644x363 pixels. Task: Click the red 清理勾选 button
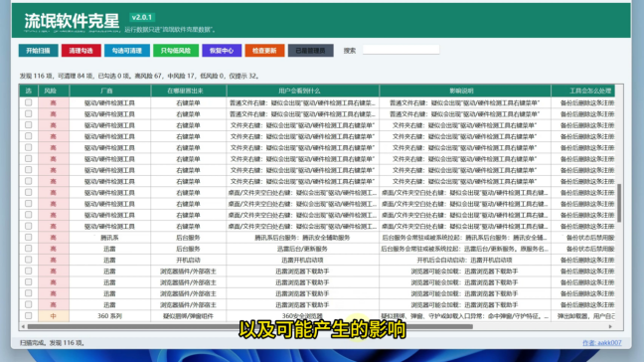(x=81, y=51)
